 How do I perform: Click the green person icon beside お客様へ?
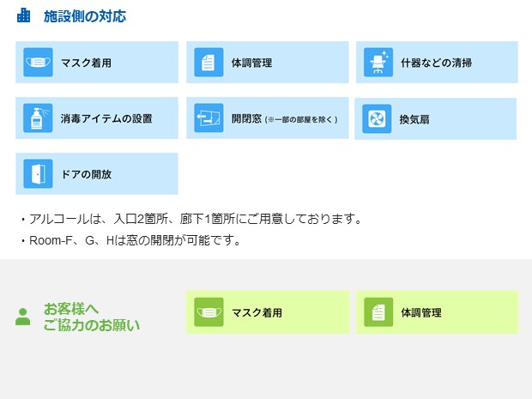pos(23,317)
